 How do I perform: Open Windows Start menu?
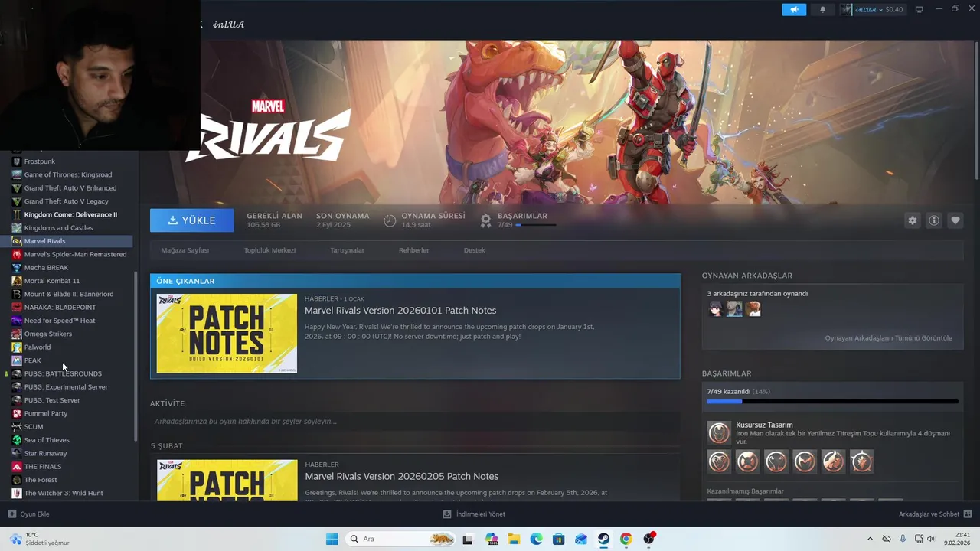(x=332, y=539)
